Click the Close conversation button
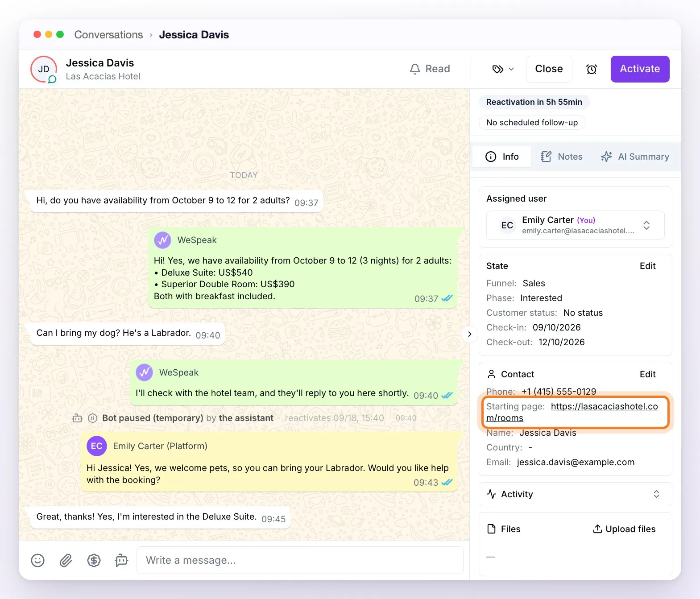Viewport: 700px width, 599px height. tap(549, 69)
